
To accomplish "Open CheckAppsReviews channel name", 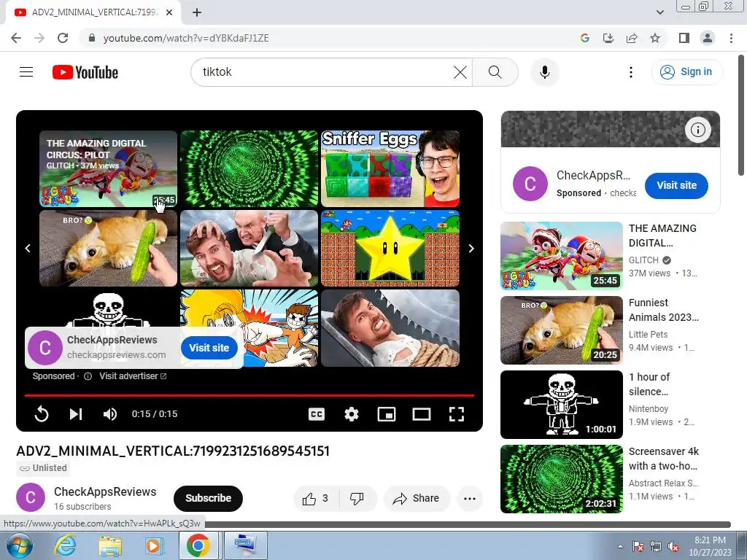I will click(105, 491).
